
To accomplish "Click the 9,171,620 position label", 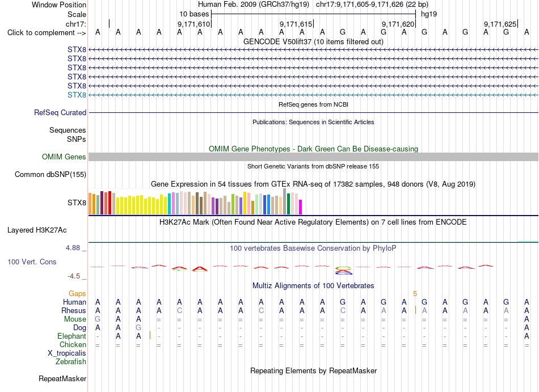I will coord(398,24).
